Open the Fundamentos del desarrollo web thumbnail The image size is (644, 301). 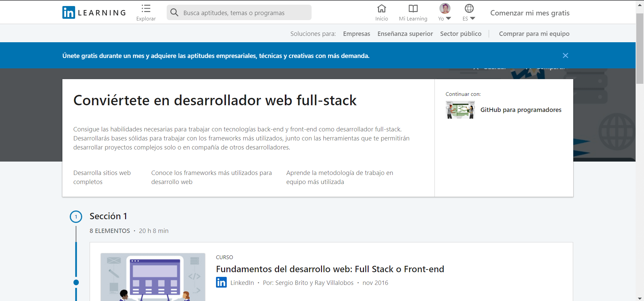click(153, 277)
